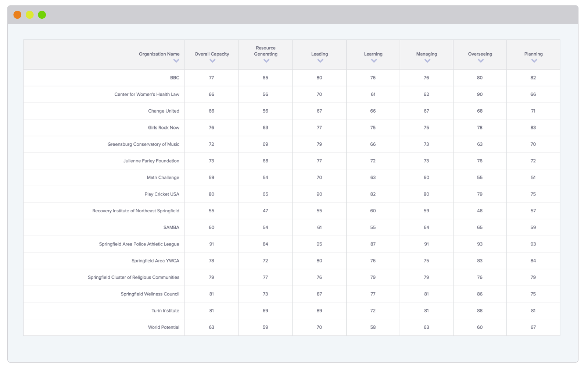Screen dimensions: 588x368
Task: Click the orange close window button
Action: (17, 15)
